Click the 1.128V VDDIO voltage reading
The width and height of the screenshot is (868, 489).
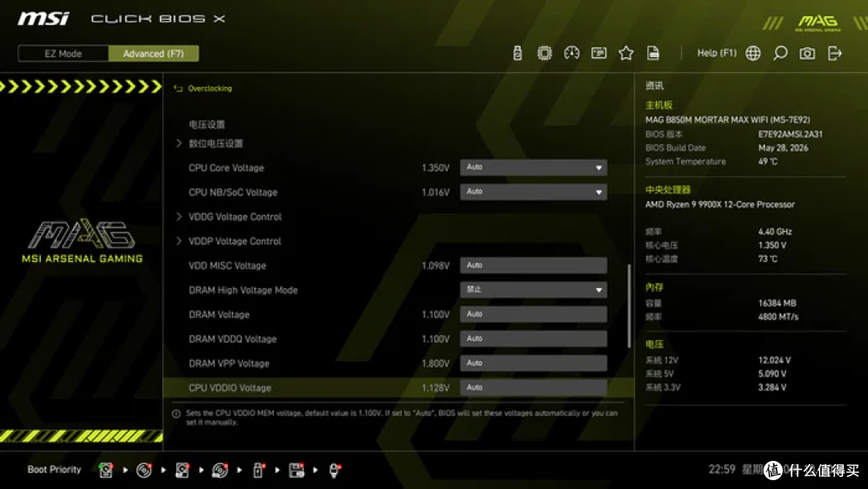tap(436, 388)
